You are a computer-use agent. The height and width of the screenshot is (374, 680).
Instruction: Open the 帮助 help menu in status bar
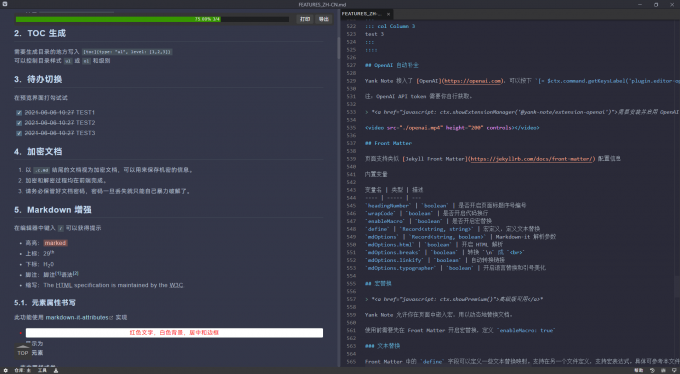pos(639,371)
